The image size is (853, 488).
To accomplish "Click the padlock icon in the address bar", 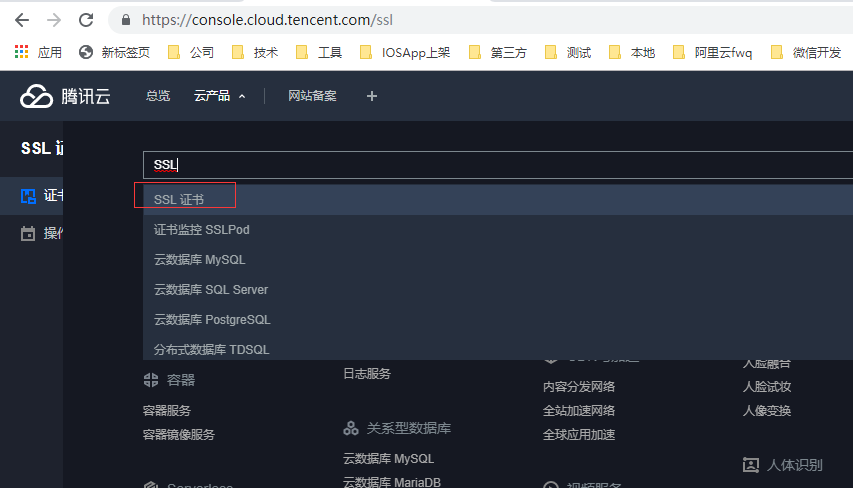I will pyautogui.click(x=126, y=20).
